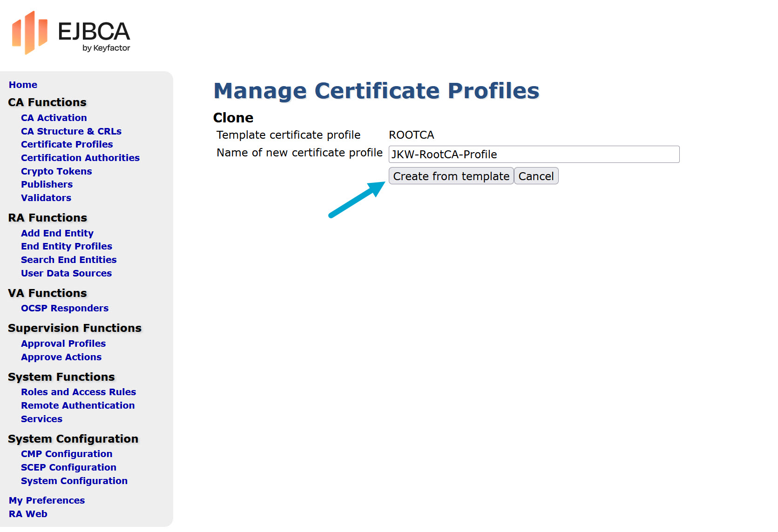Click the Cancel button
This screenshot has width=778, height=532.
click(x=536, y=176)
